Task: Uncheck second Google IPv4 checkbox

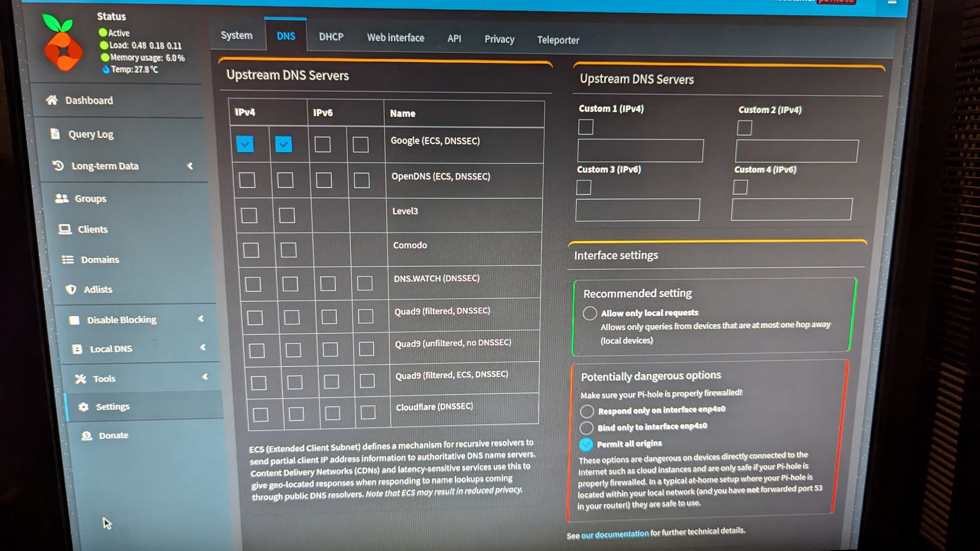Action: [283, 144]
